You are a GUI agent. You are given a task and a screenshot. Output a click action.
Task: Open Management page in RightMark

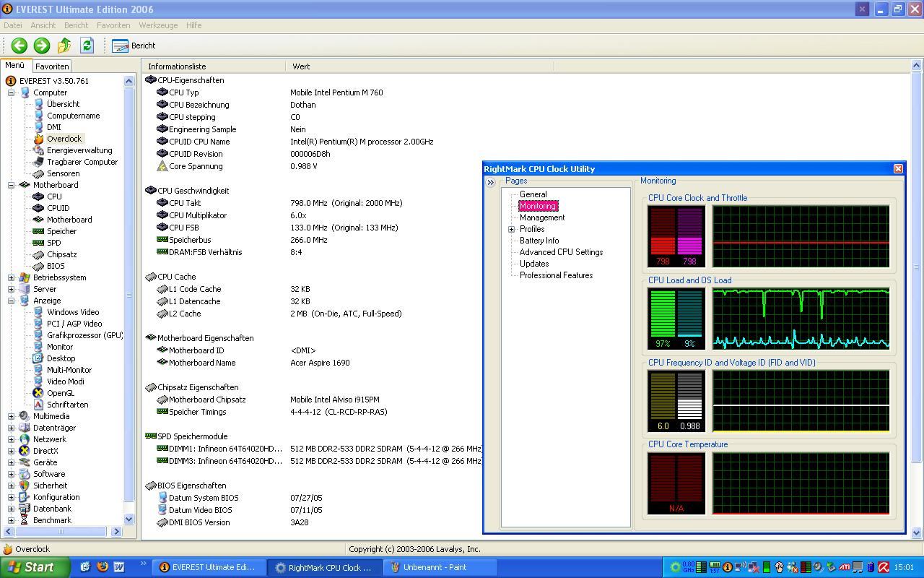[x=541, y=217]
